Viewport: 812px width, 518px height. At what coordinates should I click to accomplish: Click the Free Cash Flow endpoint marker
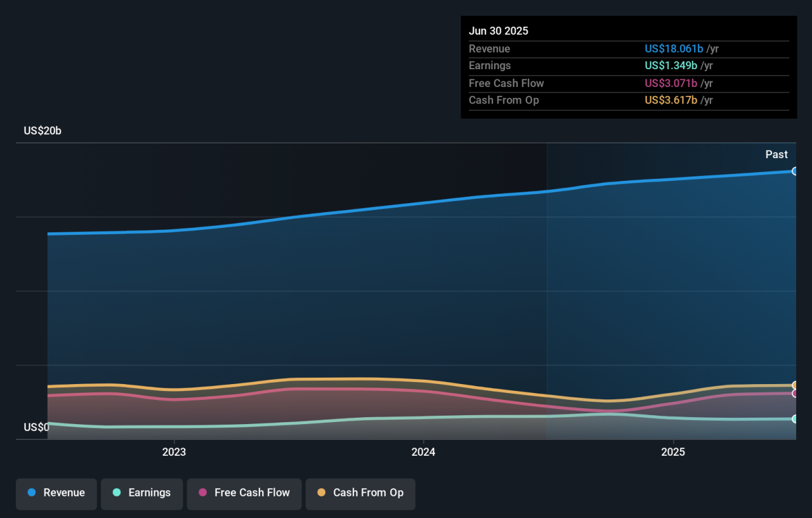795,394
